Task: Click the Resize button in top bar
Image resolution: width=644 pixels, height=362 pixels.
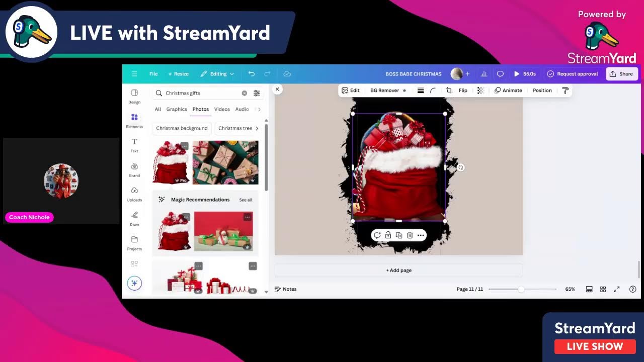Action: point(178,74)
